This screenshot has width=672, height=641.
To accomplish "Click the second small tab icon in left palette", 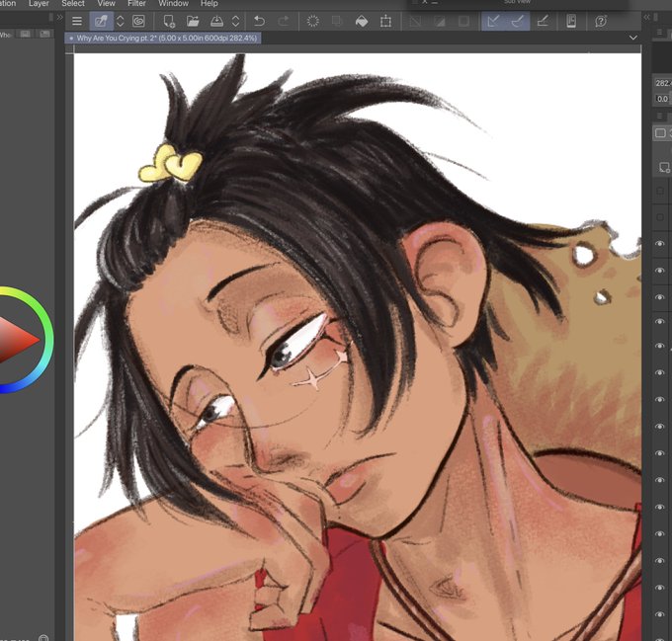I will [x=44, y=34].
